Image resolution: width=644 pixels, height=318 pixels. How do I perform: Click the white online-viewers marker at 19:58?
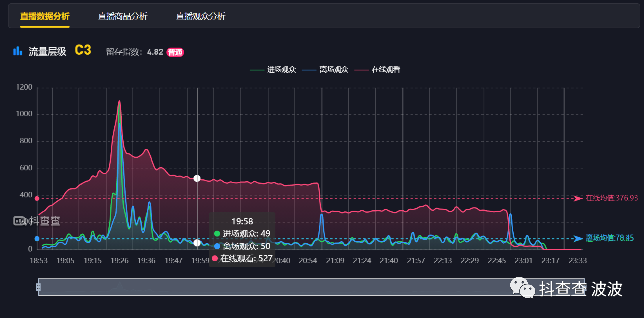(x=197, y=178)
